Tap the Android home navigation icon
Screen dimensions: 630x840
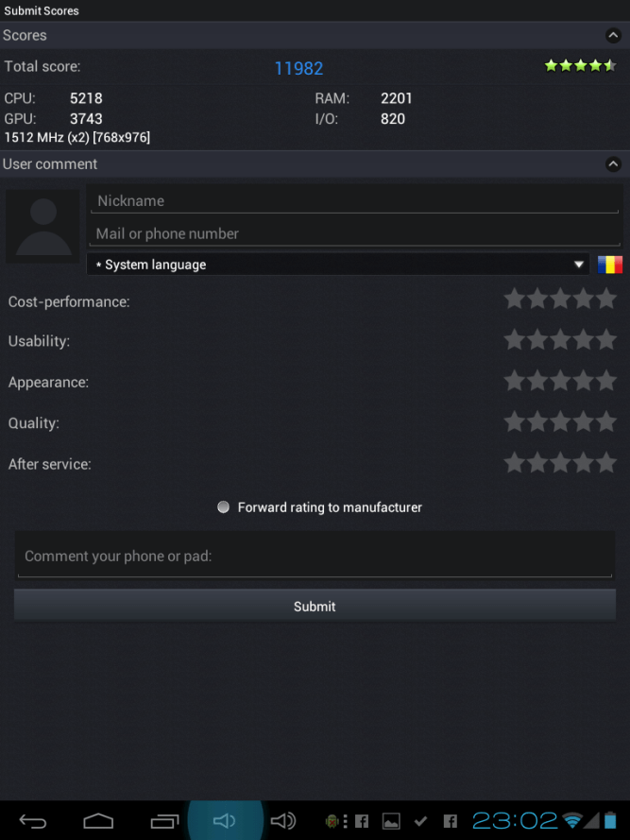98,821
